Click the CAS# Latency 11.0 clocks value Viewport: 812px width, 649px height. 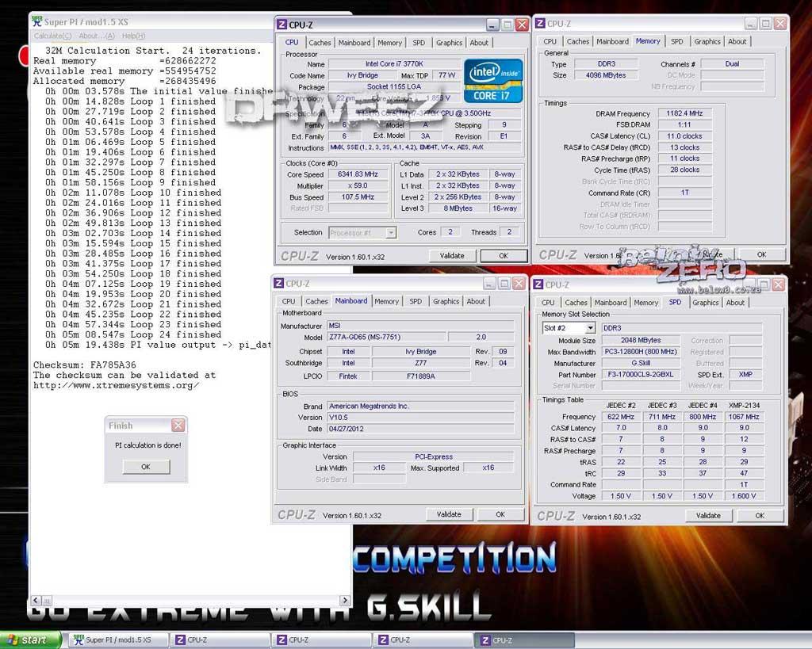pyautogui.click(x=684, y=136)
